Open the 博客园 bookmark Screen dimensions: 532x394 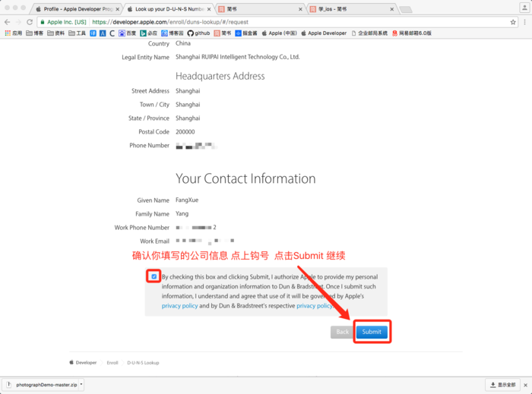click(x=173, y=33)
